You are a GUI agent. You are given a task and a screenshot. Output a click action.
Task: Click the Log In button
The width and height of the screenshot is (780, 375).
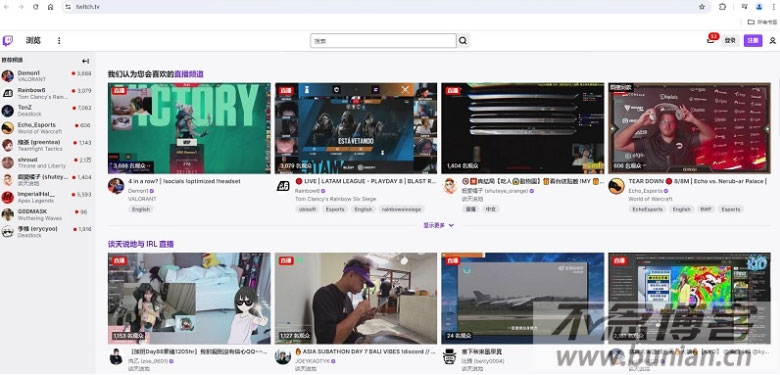730,41
